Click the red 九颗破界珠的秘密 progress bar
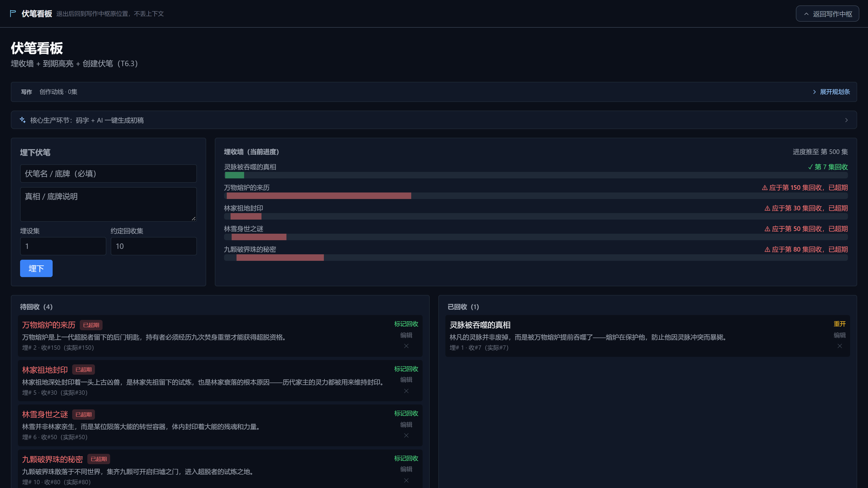Image resolution: width=868 pixels, height=488 pixels. click(x=280, y=257)
